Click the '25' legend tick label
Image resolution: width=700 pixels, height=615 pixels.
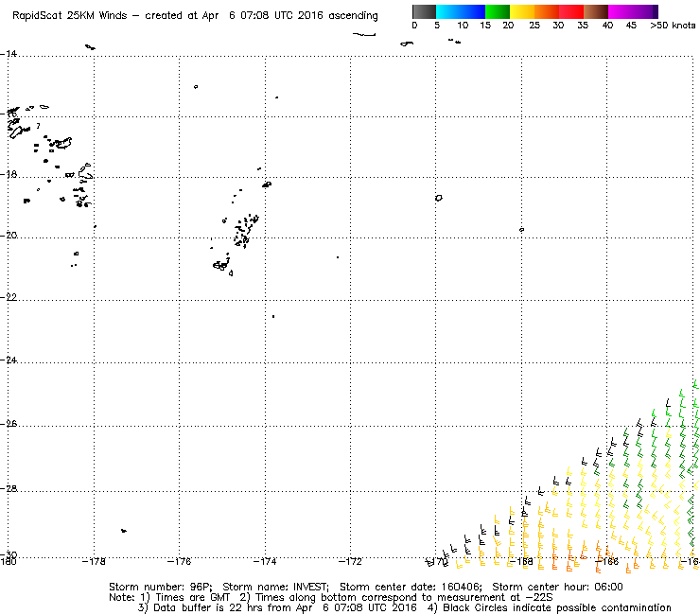[x=534, y=26]
